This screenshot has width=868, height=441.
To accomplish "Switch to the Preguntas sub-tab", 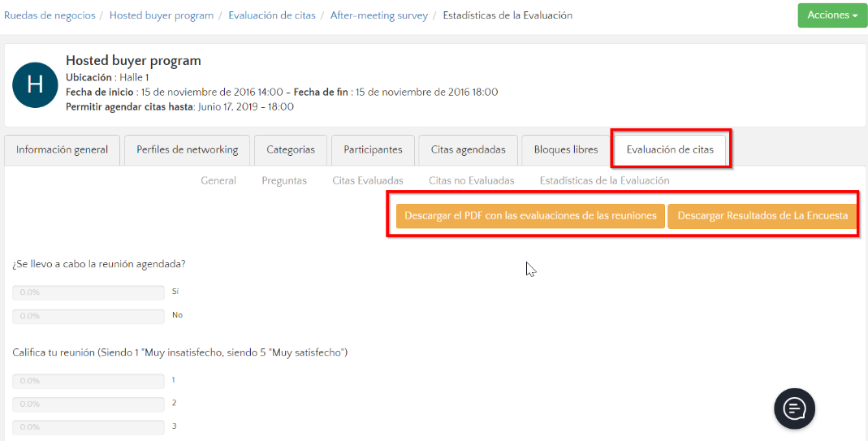I will 284,180.
